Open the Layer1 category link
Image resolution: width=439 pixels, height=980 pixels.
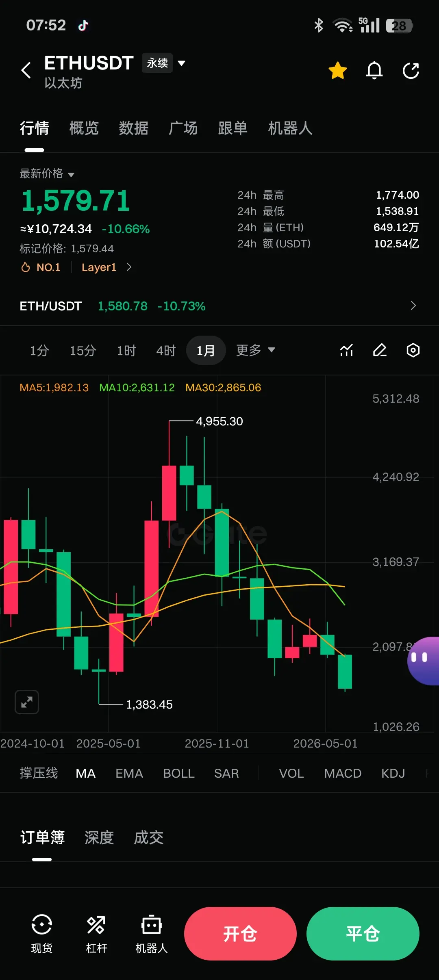(x=99, y=267)
